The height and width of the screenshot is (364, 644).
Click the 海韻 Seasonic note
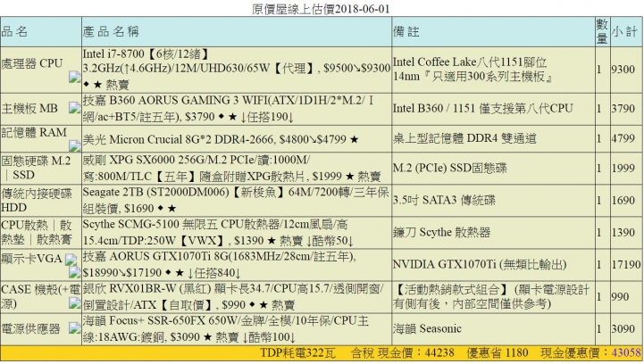(427, 328)
